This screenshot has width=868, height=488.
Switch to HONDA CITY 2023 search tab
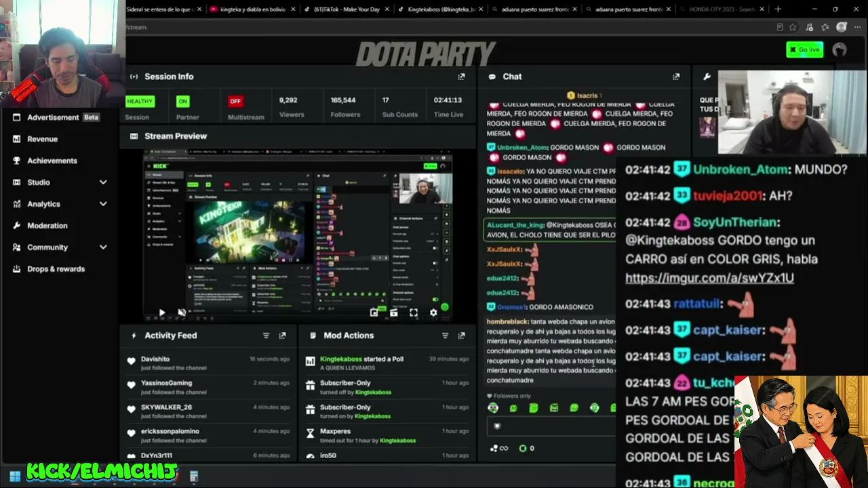[720, 9]
